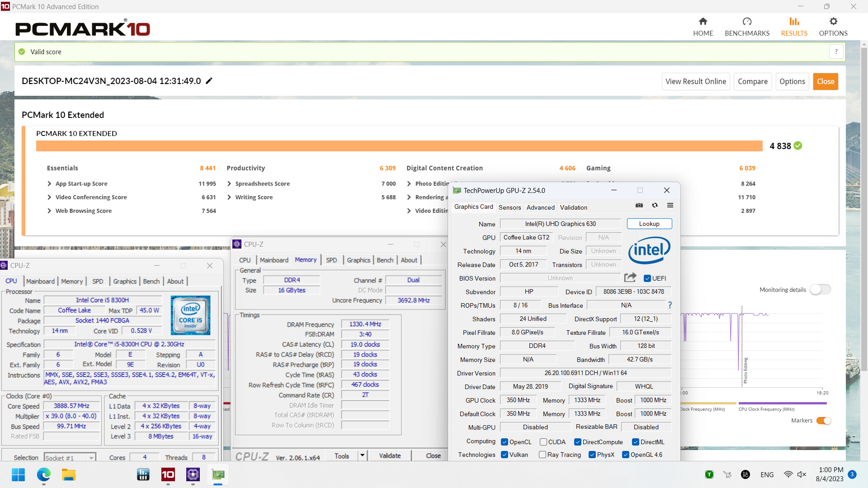Edit the result name with the pencil icon
The width and height of the screenshot is (868, 488).
[209, 81]
